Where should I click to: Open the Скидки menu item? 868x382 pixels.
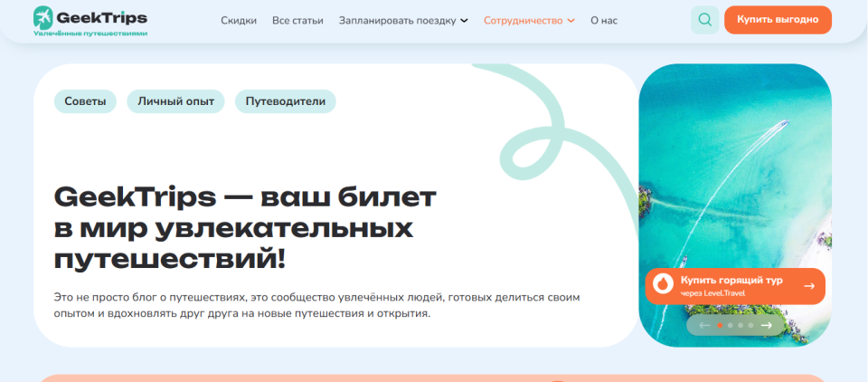click(239, 21)
